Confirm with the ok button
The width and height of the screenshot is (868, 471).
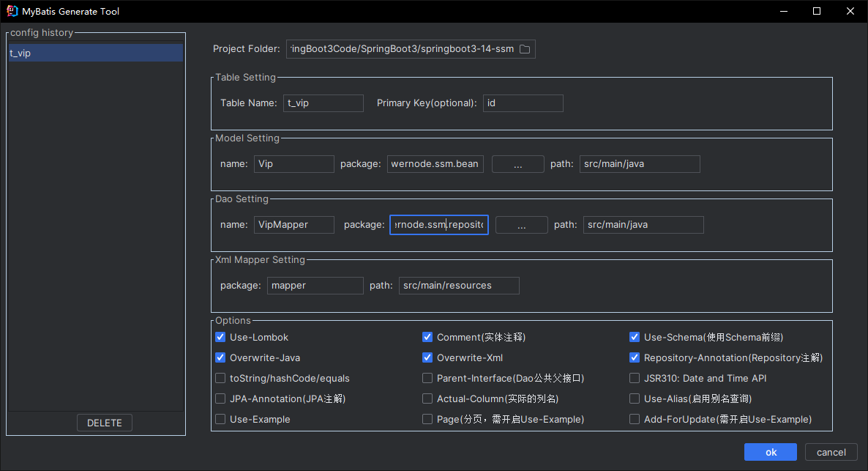(x=771, y=452)
